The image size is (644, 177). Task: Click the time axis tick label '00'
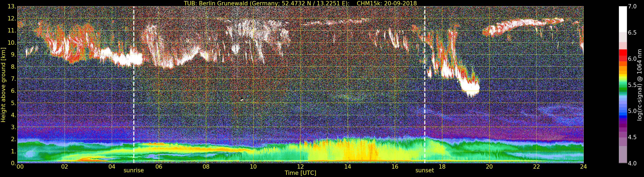(20, 166)
